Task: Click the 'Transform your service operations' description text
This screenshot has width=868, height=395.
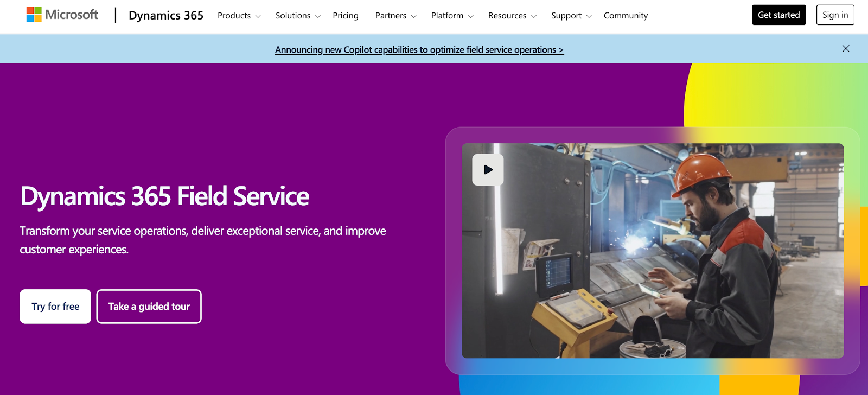Action: click(x=203, y=240)
